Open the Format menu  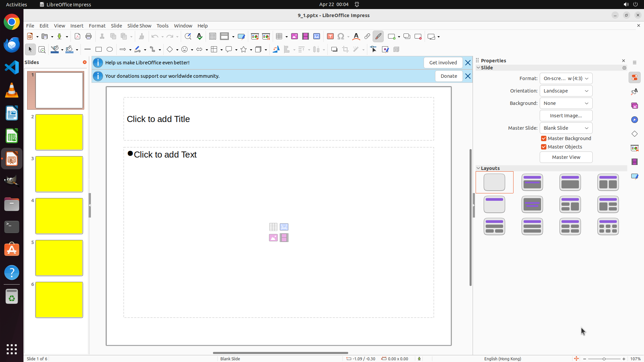pyautogui.click(x=97, y=26)
